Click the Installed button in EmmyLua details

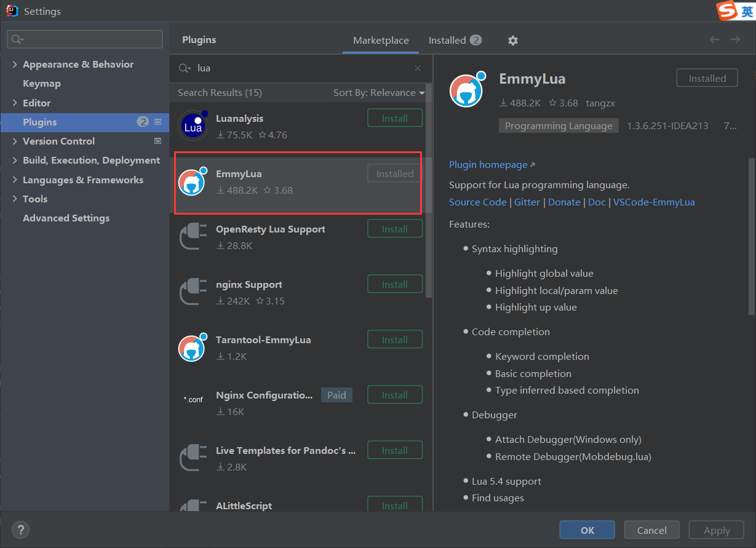[x=707, y=78]
